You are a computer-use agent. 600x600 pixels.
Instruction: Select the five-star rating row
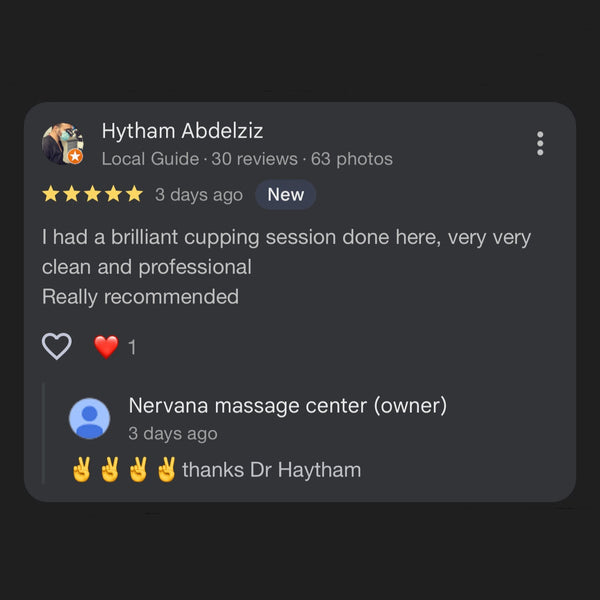pos(93,194)
